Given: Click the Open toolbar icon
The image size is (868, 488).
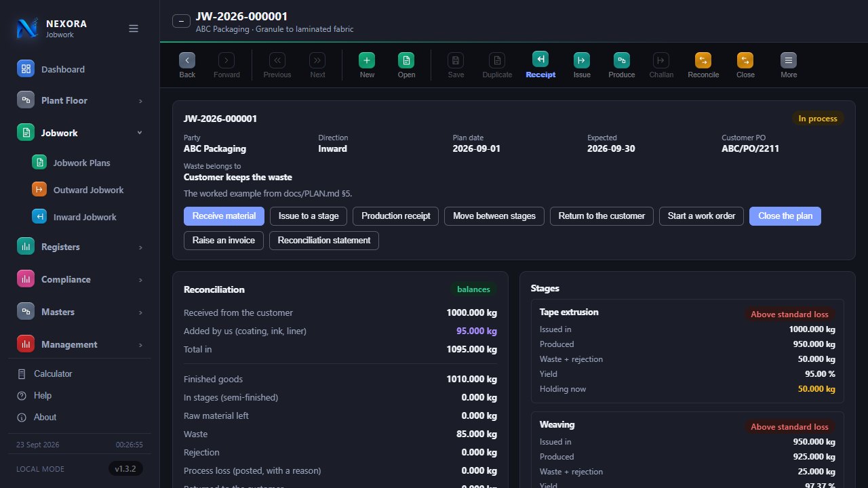Looking at the screenshot, I should click(406, 60).
